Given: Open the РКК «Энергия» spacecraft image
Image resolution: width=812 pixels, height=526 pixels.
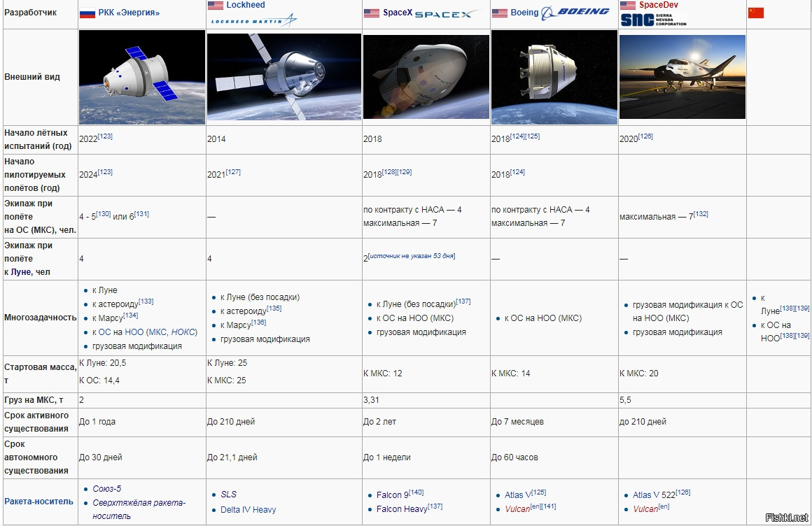Looking at the screenshot, I should click(x=142, y=77).
